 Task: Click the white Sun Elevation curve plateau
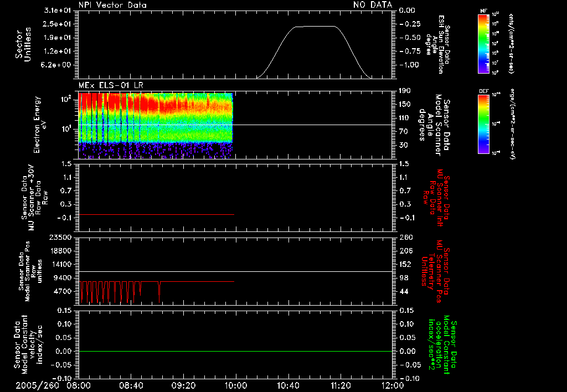coord(315,27)
